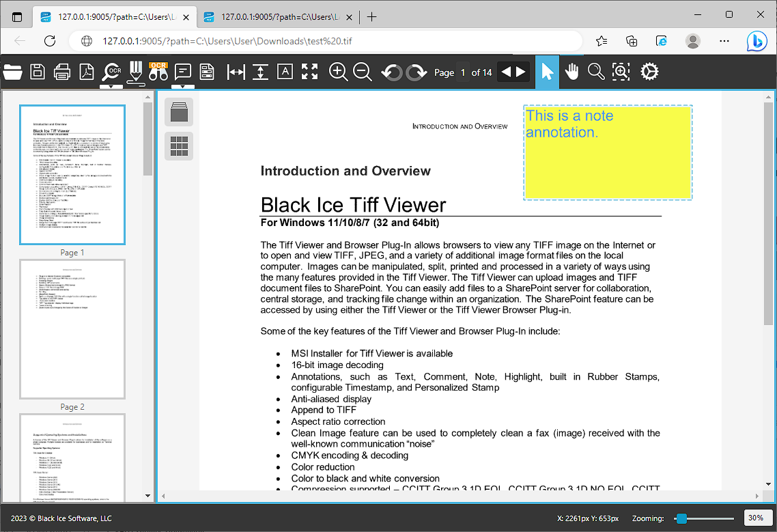The image size is (777, 532).
Task: Click the site information globe icon
Action: 87,41
